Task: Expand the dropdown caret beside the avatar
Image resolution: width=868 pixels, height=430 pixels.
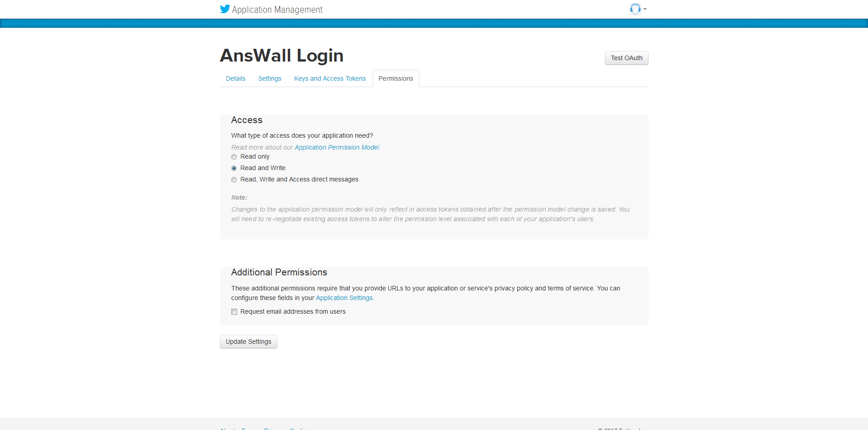Action: tap(645, 9)
